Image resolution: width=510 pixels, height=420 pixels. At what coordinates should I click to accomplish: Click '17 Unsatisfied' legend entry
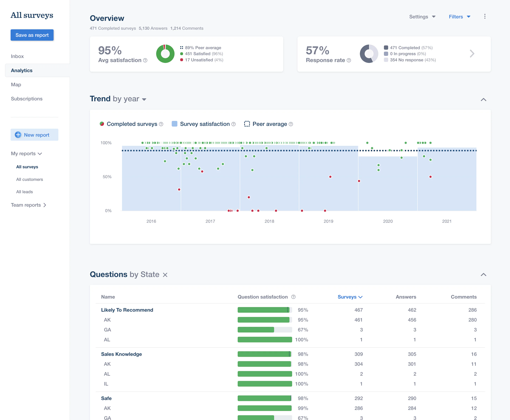[202, 60]
